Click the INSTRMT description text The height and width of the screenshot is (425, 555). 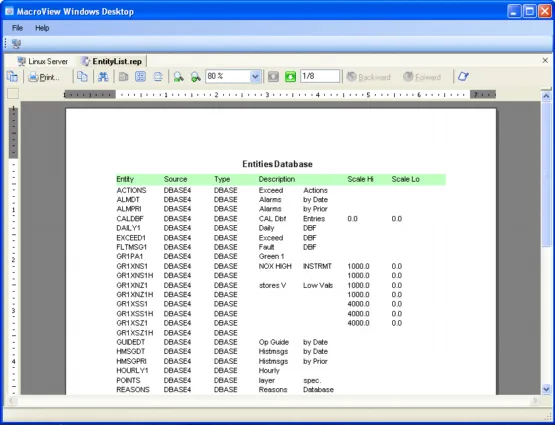[317, 266]
